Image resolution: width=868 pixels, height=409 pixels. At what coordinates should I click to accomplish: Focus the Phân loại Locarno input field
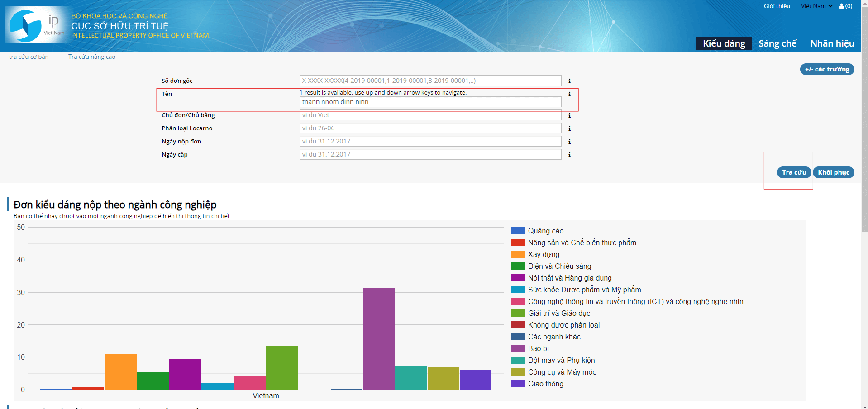tap(430, 128)
